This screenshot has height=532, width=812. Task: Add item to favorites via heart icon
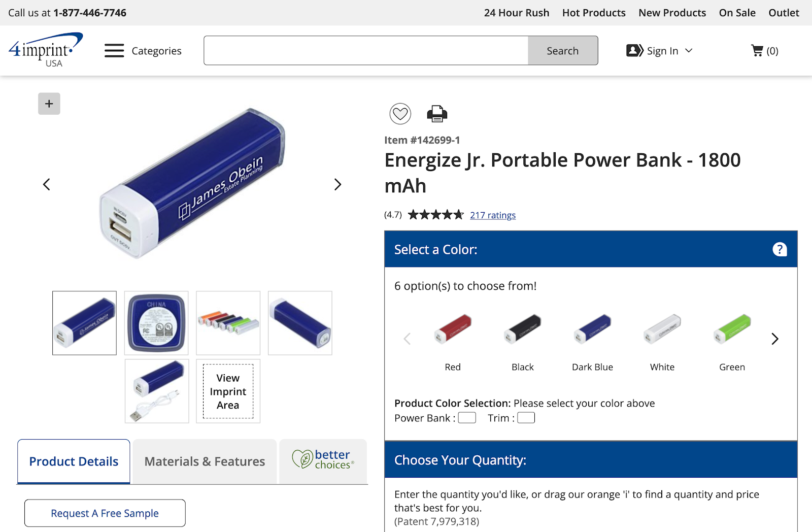[400, 114]
